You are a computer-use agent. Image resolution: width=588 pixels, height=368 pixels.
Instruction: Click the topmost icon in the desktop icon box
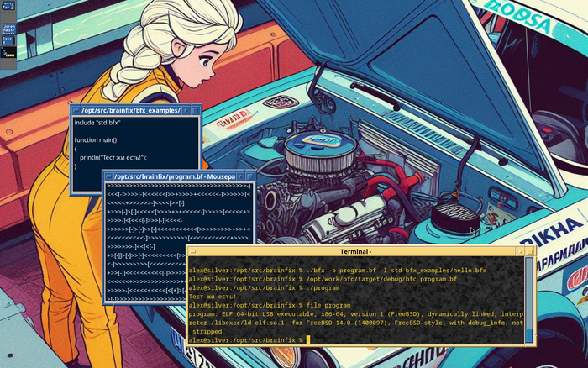(x=8, y=6)
